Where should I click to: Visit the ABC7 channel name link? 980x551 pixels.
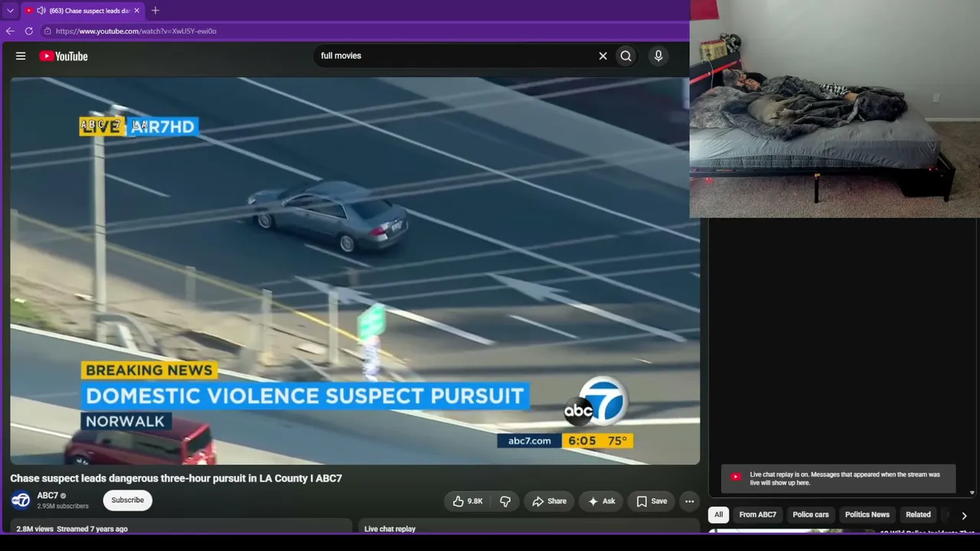(x=47, y=496)
